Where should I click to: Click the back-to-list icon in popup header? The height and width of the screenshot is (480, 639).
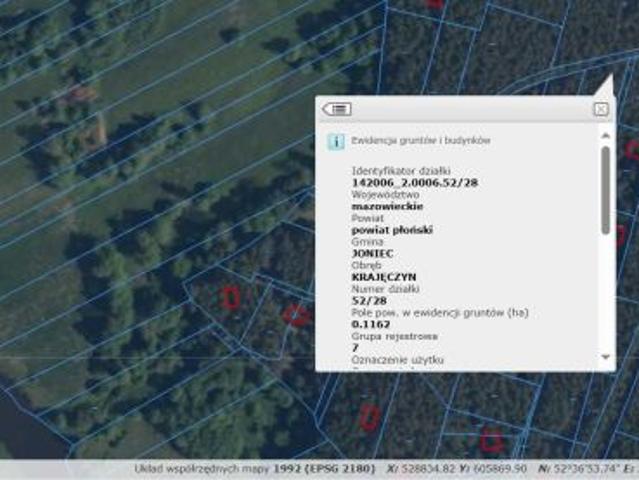[x=337, y=109]
